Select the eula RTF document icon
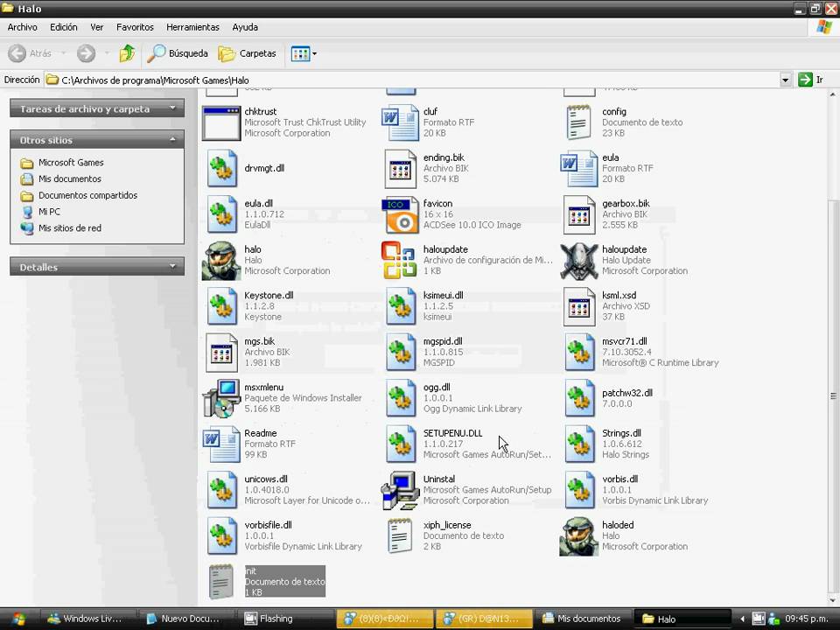The image size is (840, 630). [x=579, y=169]
